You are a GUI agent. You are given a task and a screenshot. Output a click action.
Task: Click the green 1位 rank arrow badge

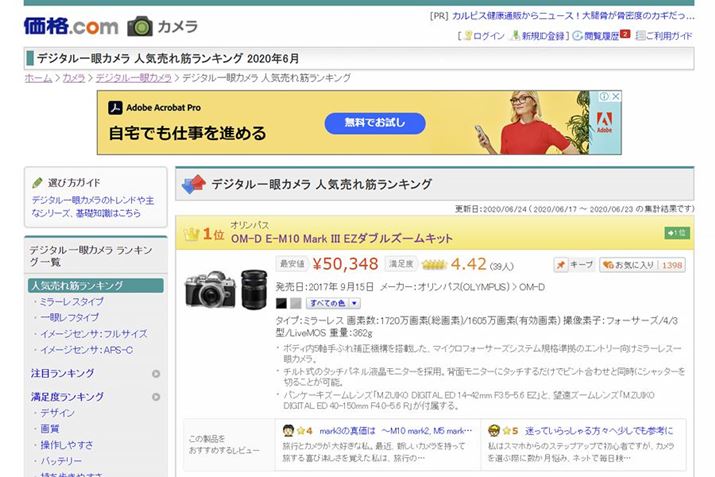677,233
